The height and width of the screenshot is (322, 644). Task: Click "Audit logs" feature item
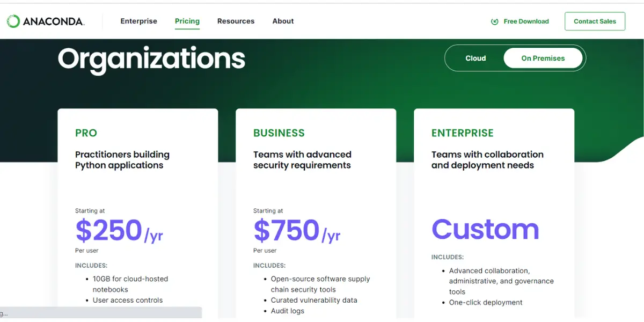click(x=287, y=311)
